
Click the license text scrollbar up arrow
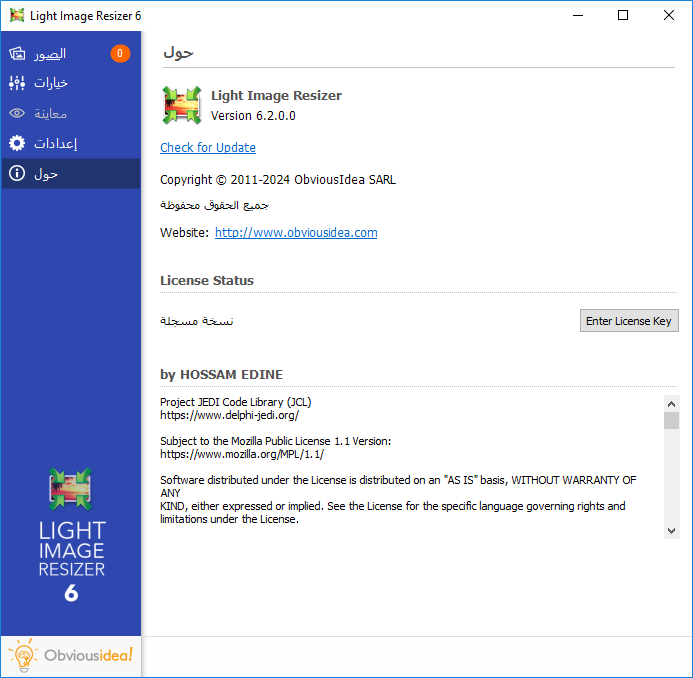pyautogui.click(x=671, y=404)
